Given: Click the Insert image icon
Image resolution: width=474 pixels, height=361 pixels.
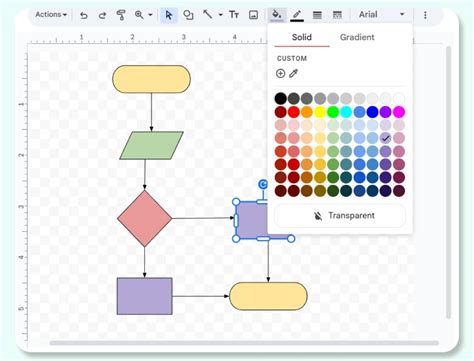Looking at the screenshot, I should click(x=253, y=15).
